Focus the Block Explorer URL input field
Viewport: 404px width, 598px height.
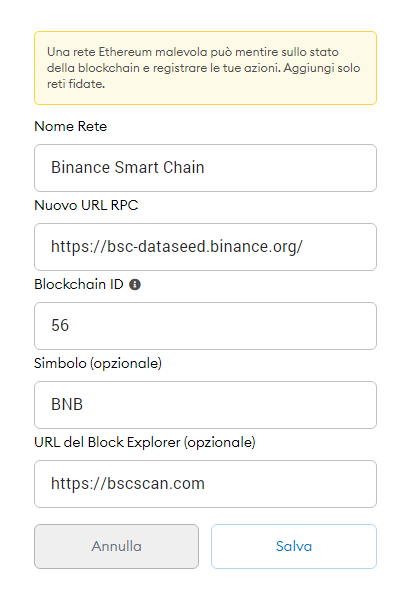205,484
